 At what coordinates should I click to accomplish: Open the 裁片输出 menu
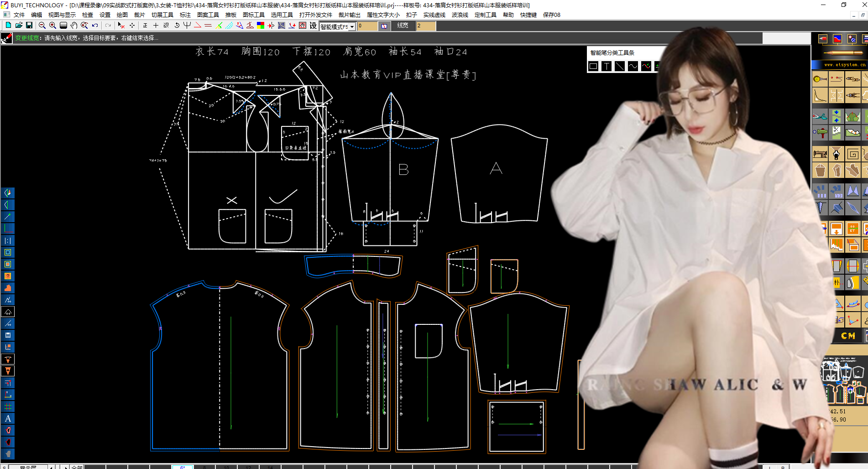pyautogui.click(x=349, y=15)
